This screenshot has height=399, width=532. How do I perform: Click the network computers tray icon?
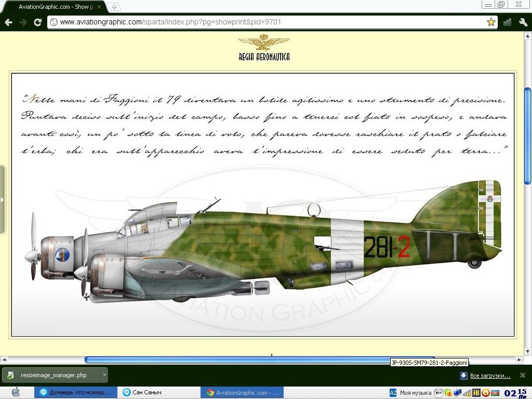(457, 393)
